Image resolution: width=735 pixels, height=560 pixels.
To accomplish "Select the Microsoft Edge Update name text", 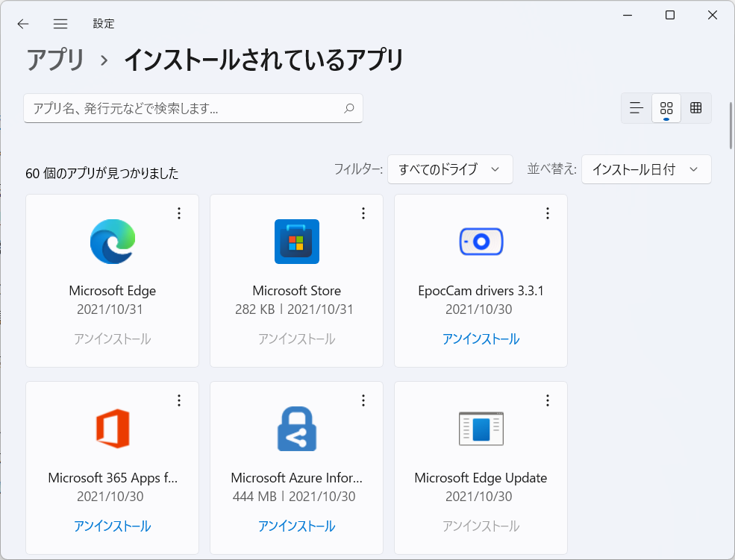I will click(481, 478).
